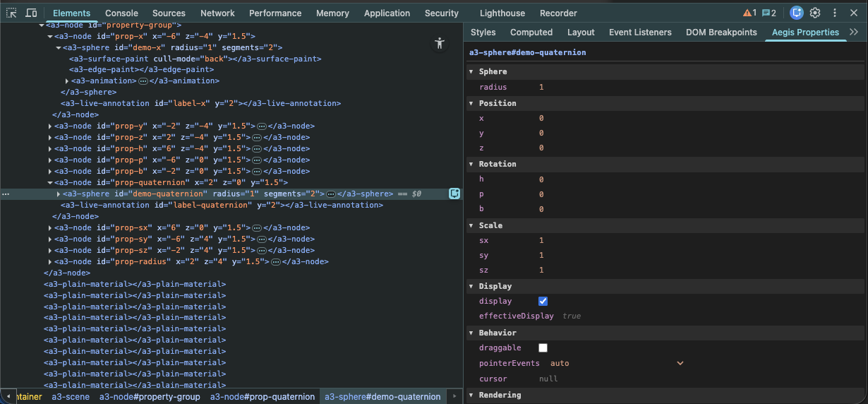The image size is (868, 404).
Task: Open the DevTools three-dot menu
Action: click(835, 13)
